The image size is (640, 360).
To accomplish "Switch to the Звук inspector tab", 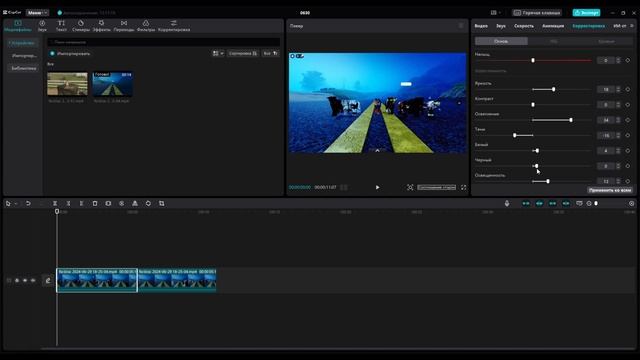I will pos(501,26).
